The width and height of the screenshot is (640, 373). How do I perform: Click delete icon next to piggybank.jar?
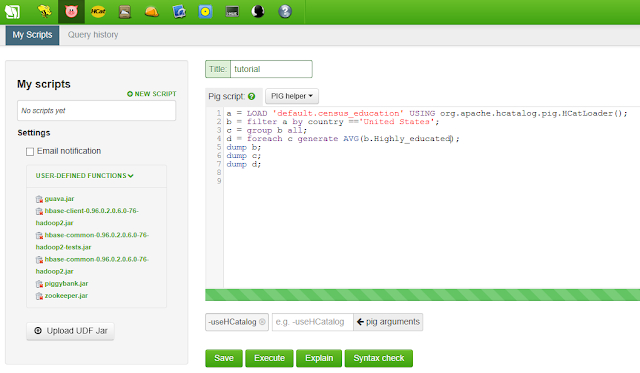click(39, 284)
